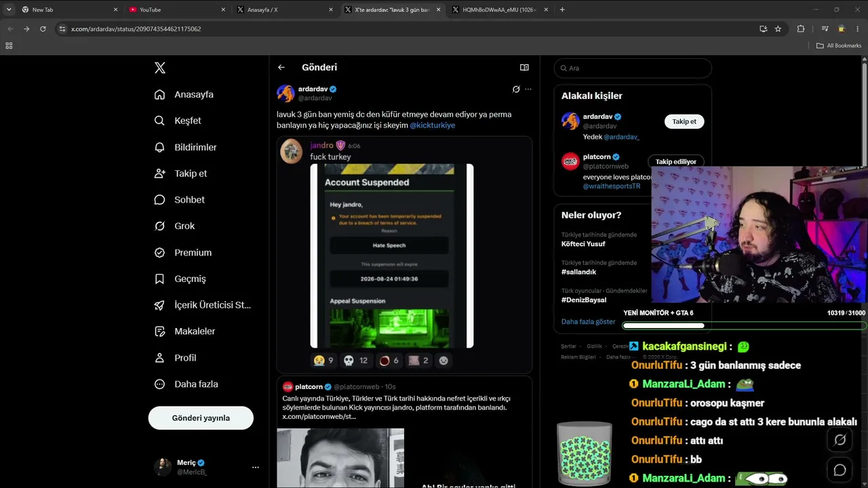Open the Şartlar footer link
This screenshot has height=488, width=868.
click(x=568, y=346)
